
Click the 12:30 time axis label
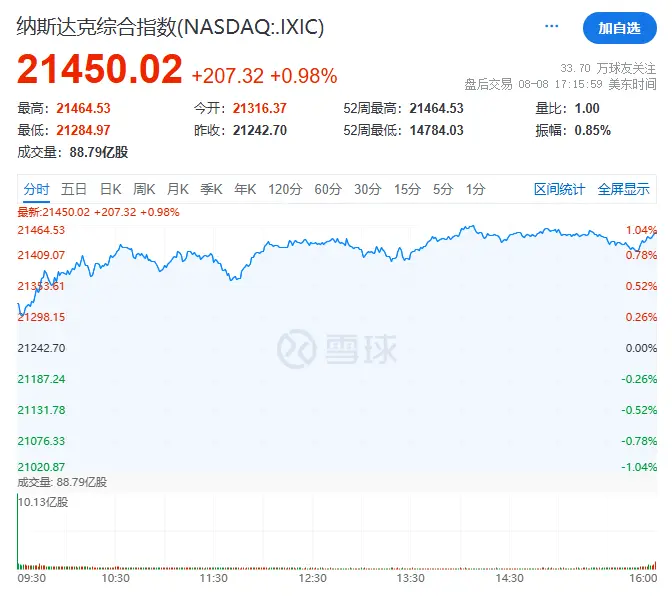pyautogui.click(x=312, y=578)
